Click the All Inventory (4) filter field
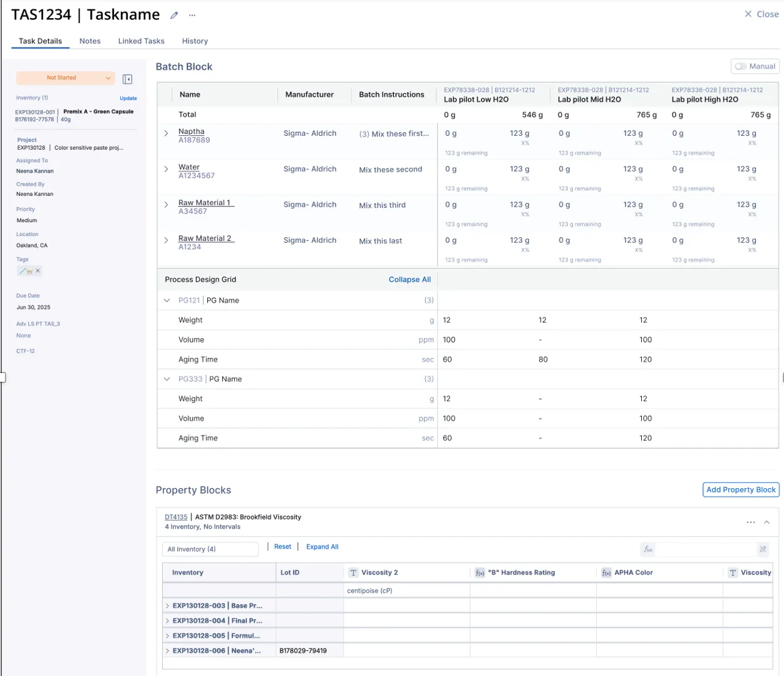 (x=210, y=549)
